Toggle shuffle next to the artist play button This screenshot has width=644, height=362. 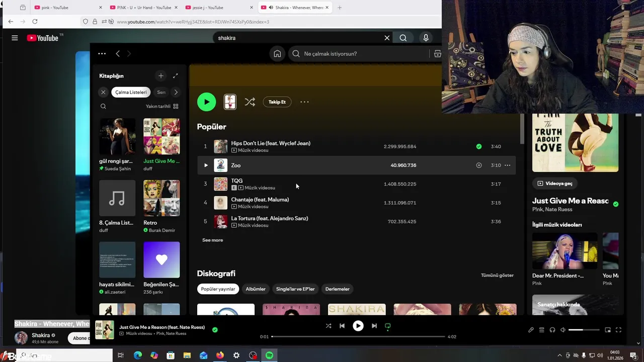250,102
